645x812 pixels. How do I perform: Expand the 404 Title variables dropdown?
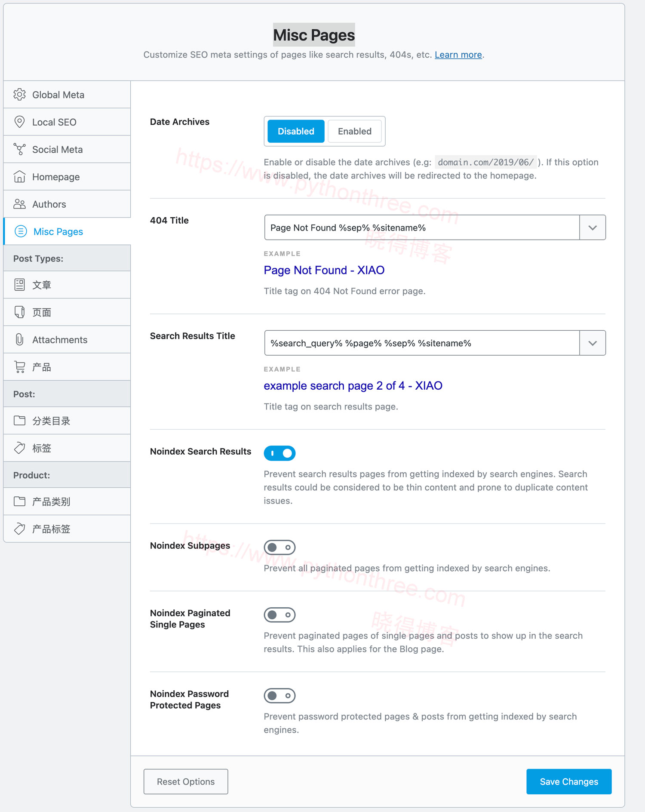tap(593, 228)
